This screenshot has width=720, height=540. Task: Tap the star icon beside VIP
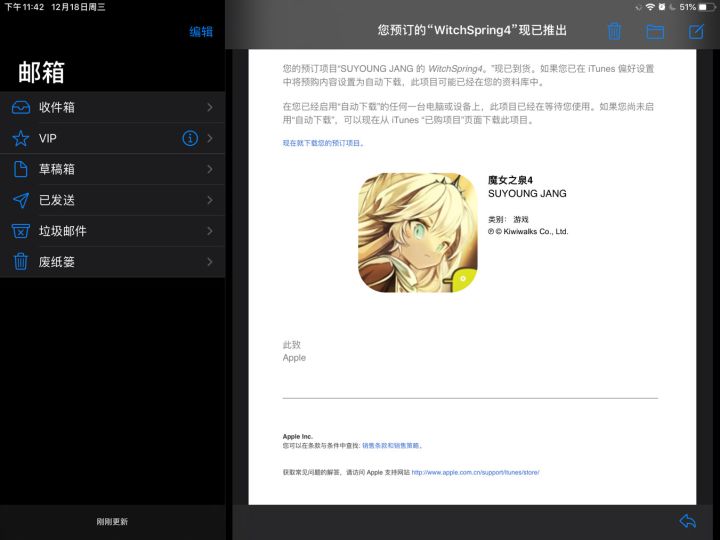[x=21, y=138]
